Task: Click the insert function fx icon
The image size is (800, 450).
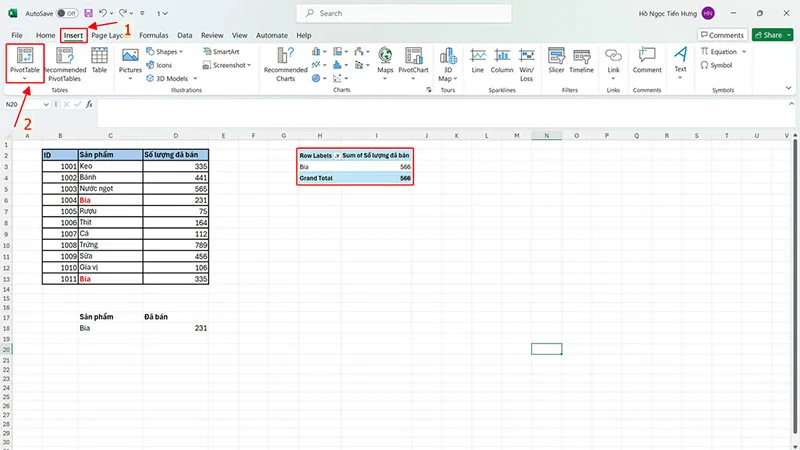Action: [89, 104]
